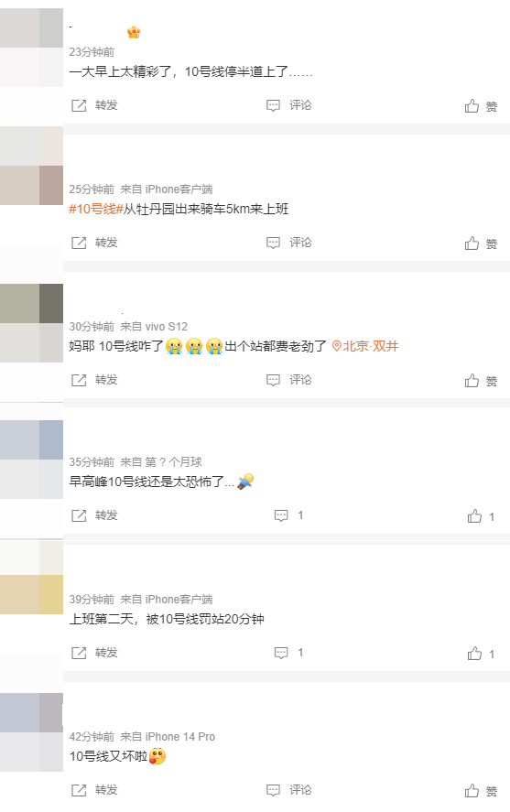The image size is (510, 812).
Task: Open the single comment on 早高峰10号线 post
Action: pyautogui.click(x=288, y=515)
